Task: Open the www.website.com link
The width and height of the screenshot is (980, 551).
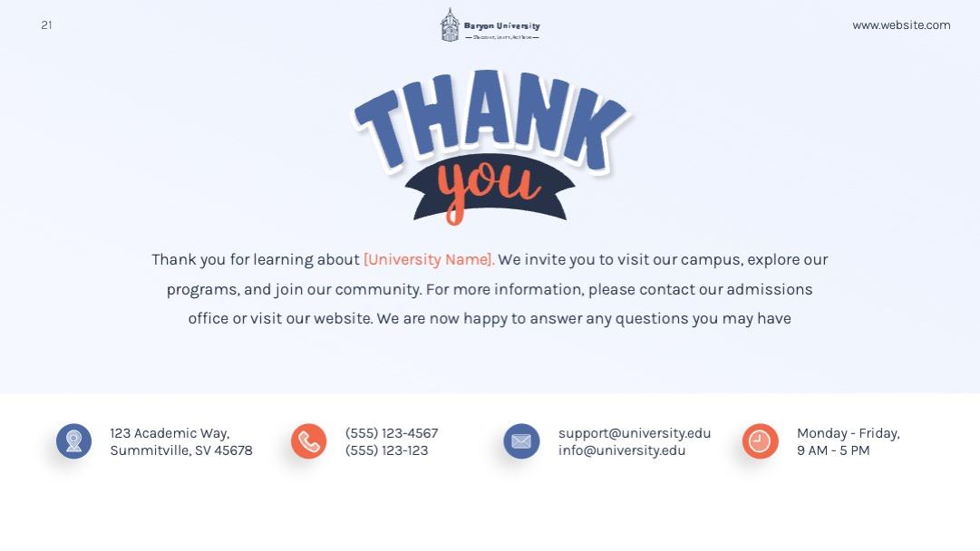Action: [x=901, y=25]
